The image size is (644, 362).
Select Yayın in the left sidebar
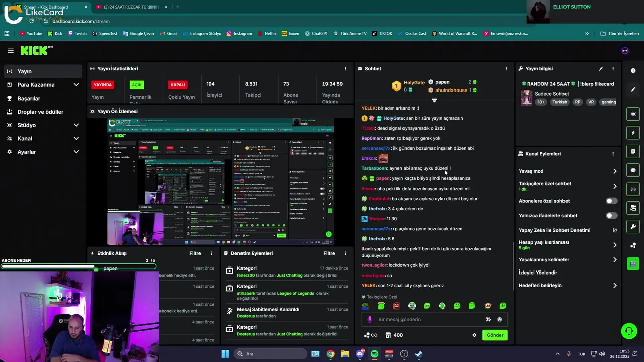coord(43,71)
